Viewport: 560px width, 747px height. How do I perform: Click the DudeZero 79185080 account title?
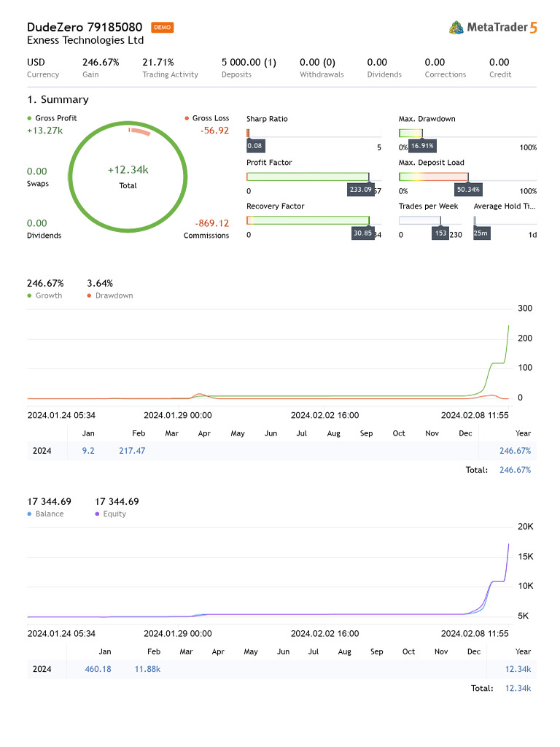pyautogui.click(x=85, y=28)
